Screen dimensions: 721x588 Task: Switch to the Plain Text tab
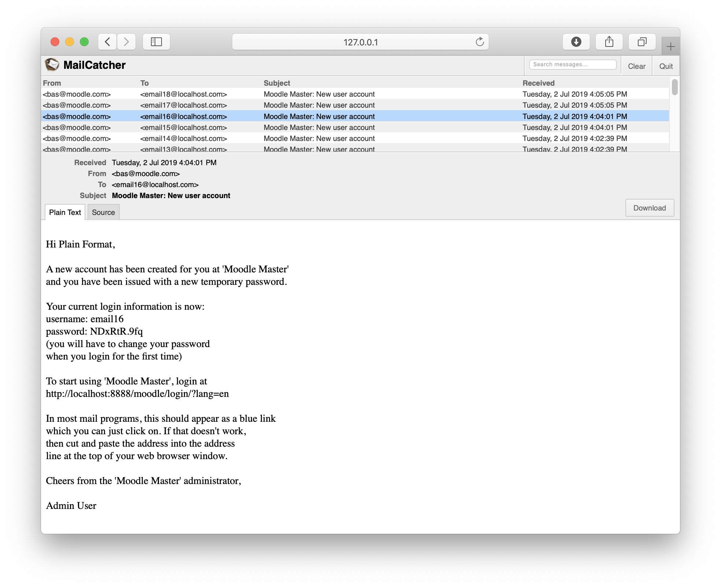(x=65, y=212)
